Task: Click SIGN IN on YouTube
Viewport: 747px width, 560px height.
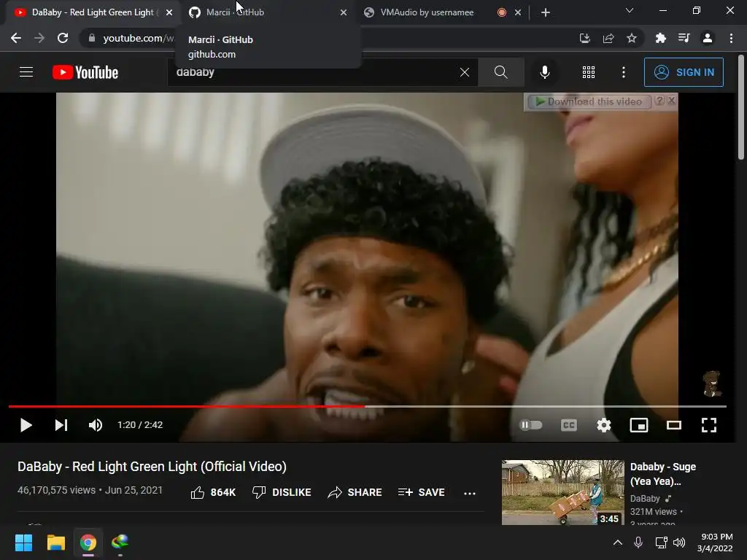Action: [x=684, y=72]
